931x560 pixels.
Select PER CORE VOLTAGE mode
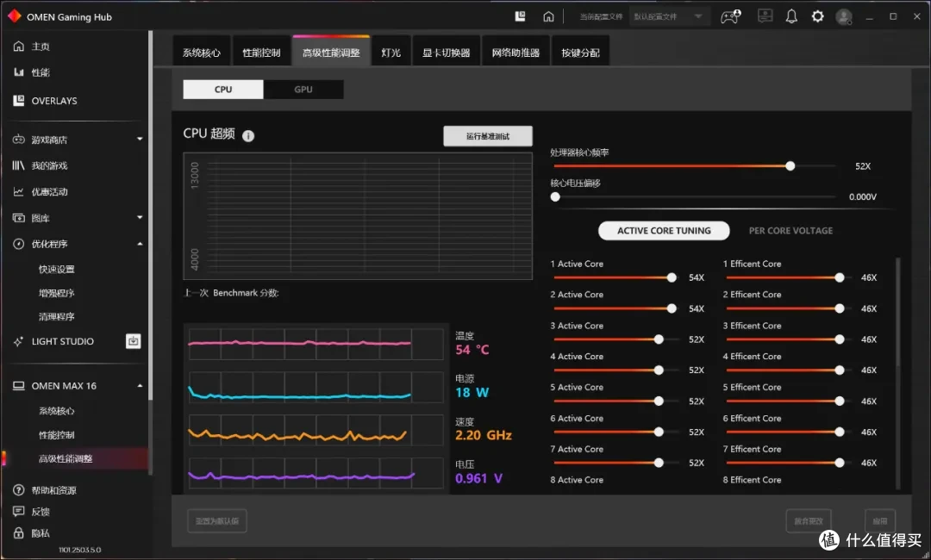790,231
